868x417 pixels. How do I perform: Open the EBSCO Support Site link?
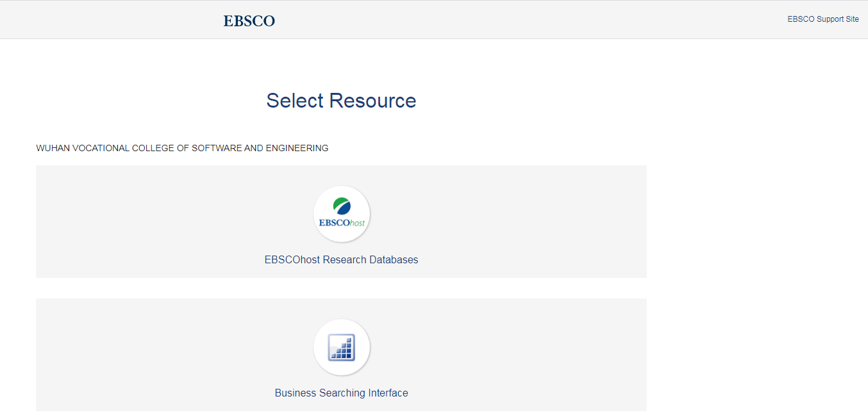pyautogui.click(x=822, y=19)
